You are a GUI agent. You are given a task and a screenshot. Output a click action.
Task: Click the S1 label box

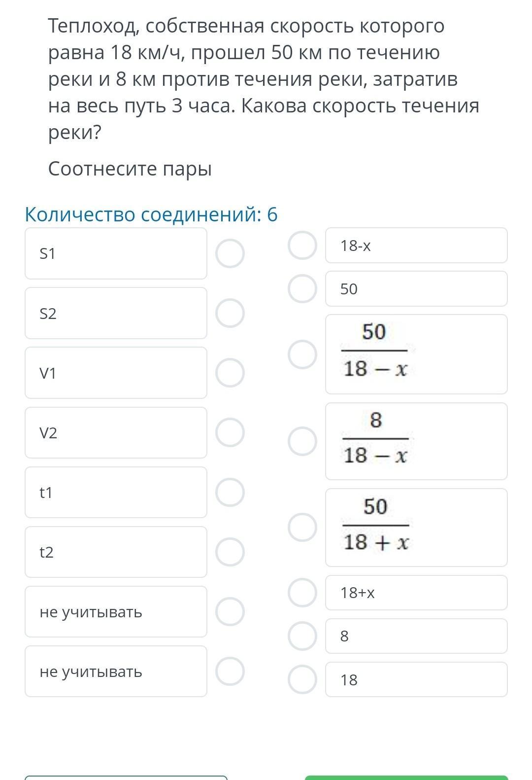tap(116, 253)
